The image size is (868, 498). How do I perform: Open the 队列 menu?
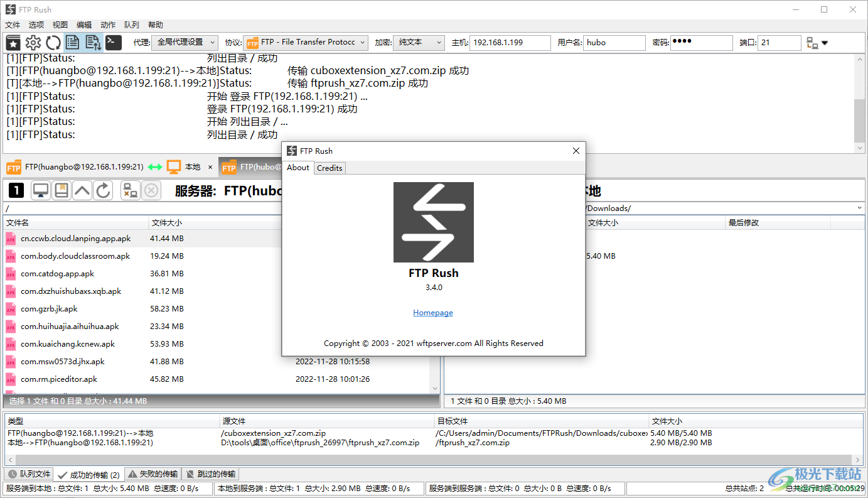point(132,25)
